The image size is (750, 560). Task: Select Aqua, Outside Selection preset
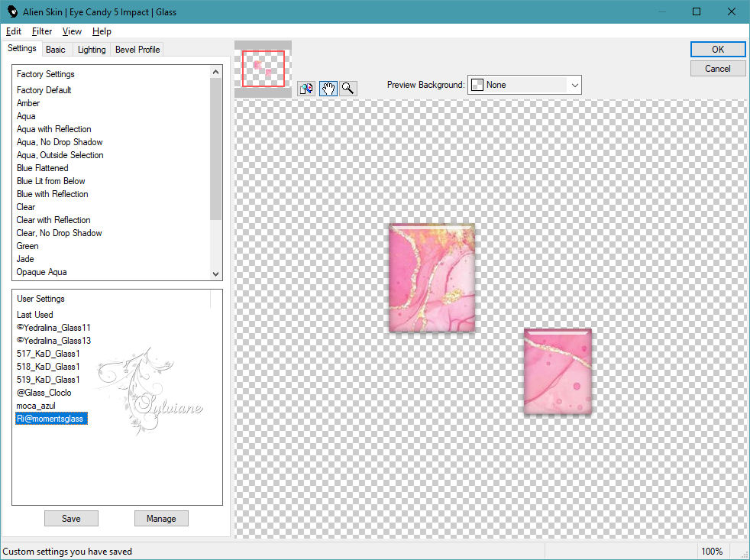coord(60,154)
